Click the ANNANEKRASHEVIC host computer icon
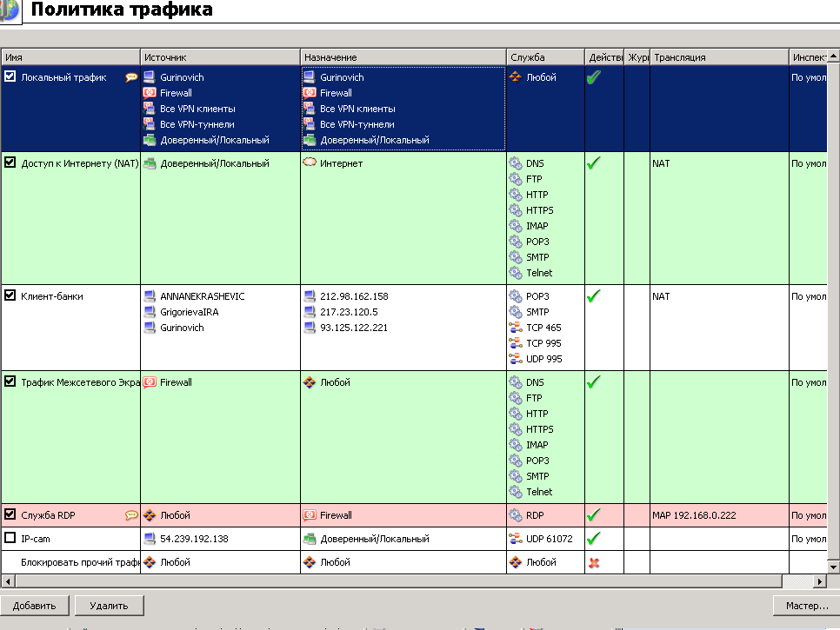The height and width of the screenshot is (630, 840). tap(150, 296)
